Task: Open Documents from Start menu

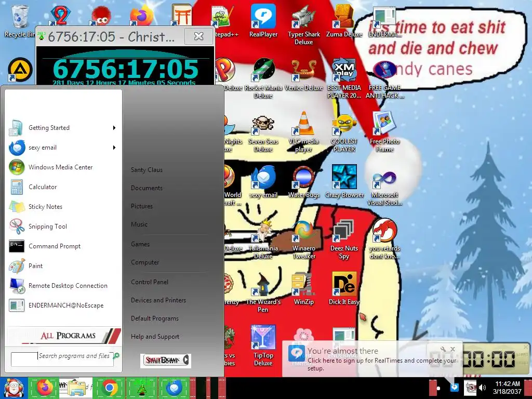Action: (x=147, y=188)
